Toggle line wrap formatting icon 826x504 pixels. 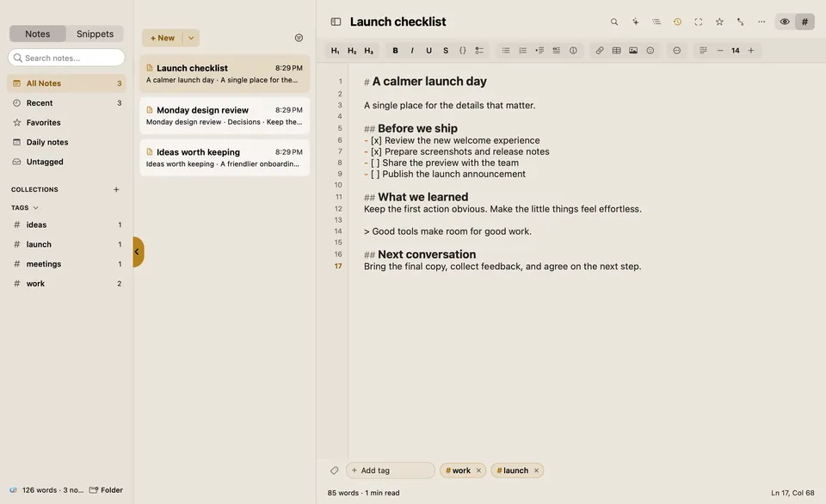[703, 51]
